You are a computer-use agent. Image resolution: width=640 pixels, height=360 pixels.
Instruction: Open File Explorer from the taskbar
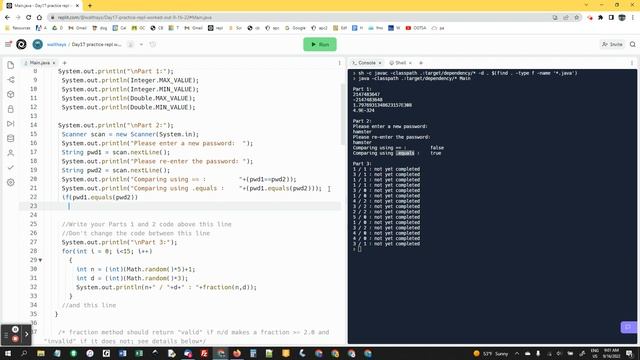pos(41,353)
